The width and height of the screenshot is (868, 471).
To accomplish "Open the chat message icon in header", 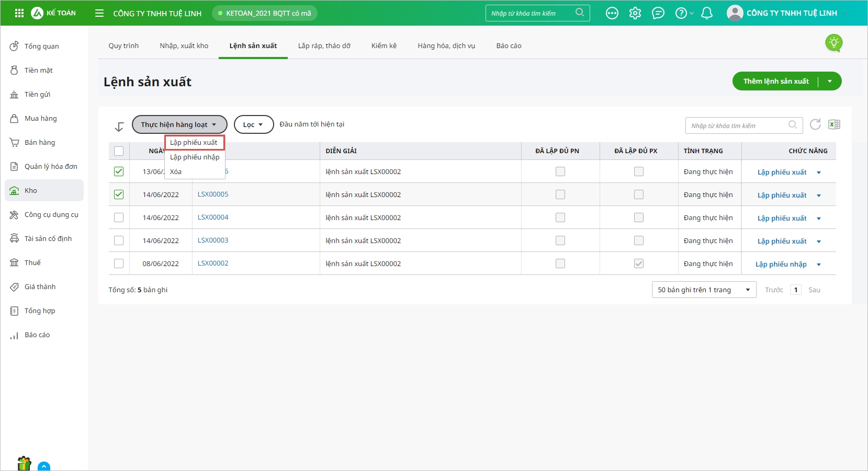I will coord(658,13).
